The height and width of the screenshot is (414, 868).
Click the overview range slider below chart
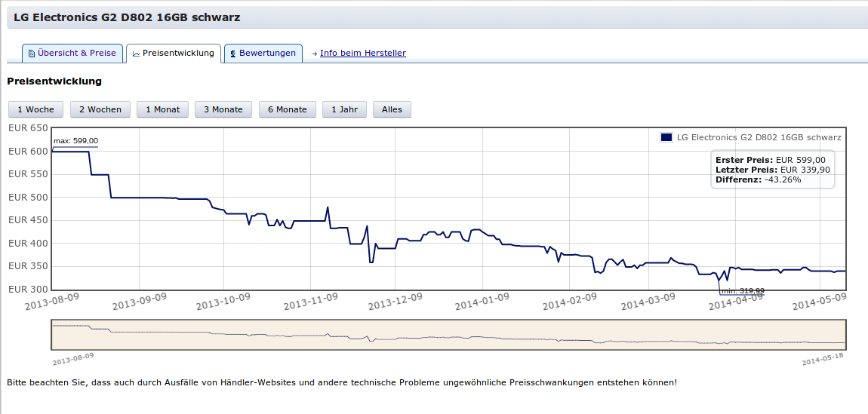(x=448, y=335)
